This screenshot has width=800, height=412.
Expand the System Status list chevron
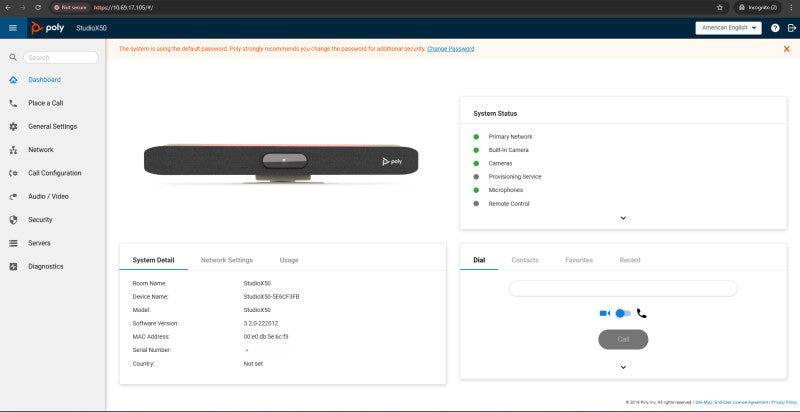pos(623,218)
